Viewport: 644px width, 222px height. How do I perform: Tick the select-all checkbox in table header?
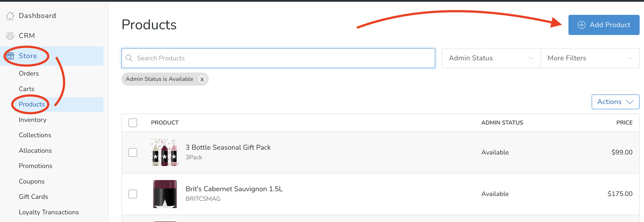(x=133, y=123)
